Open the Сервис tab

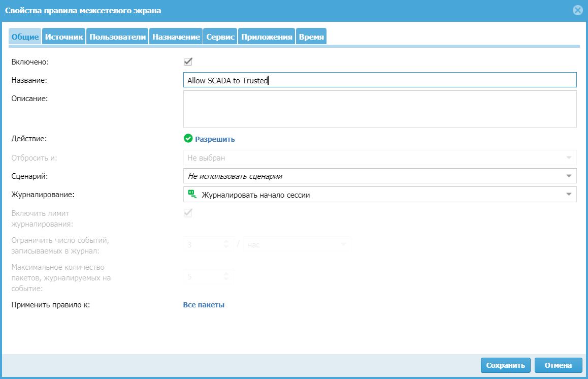pos(220,37)
